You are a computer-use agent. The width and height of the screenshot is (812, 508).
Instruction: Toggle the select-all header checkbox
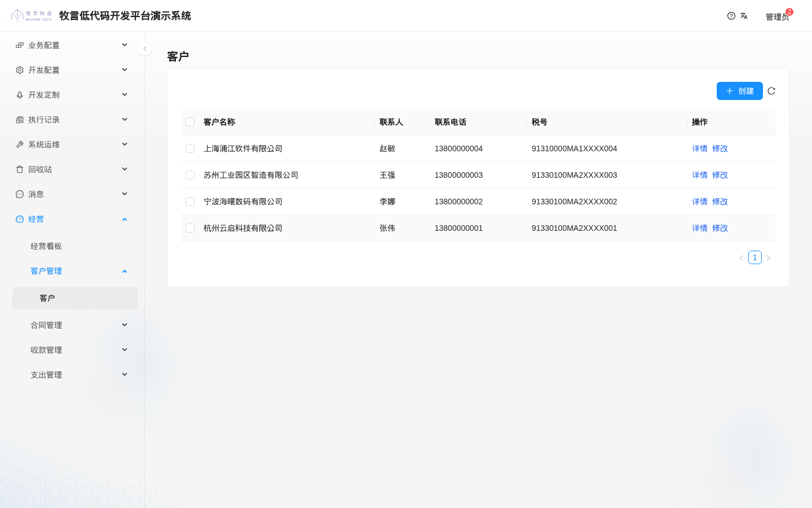pyautogui.click(x=190, y=122)
